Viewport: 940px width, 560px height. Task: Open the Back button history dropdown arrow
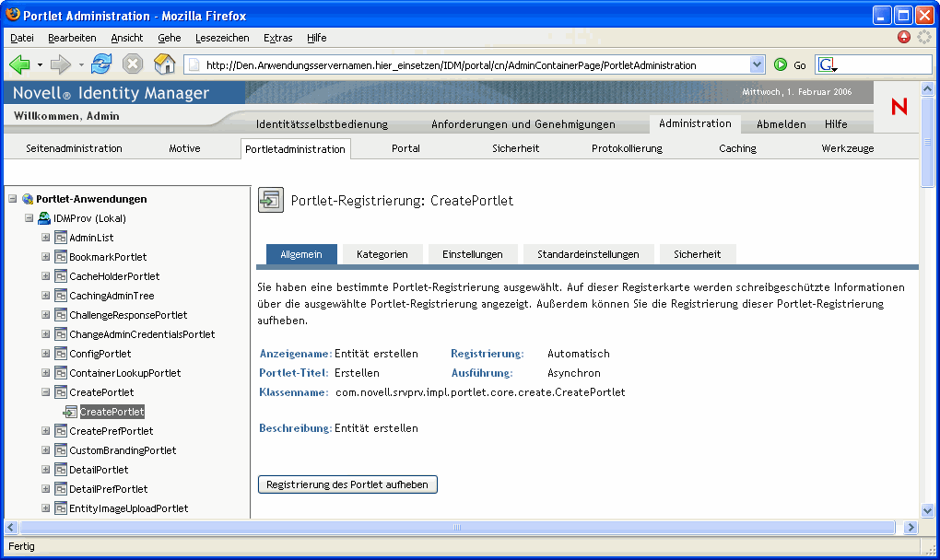tap(40, 64)
